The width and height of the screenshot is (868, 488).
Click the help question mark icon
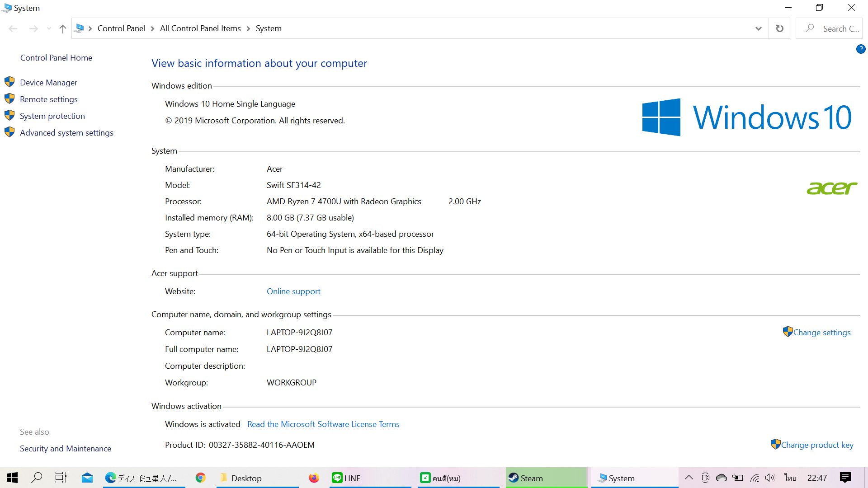[x=861, y=49]
